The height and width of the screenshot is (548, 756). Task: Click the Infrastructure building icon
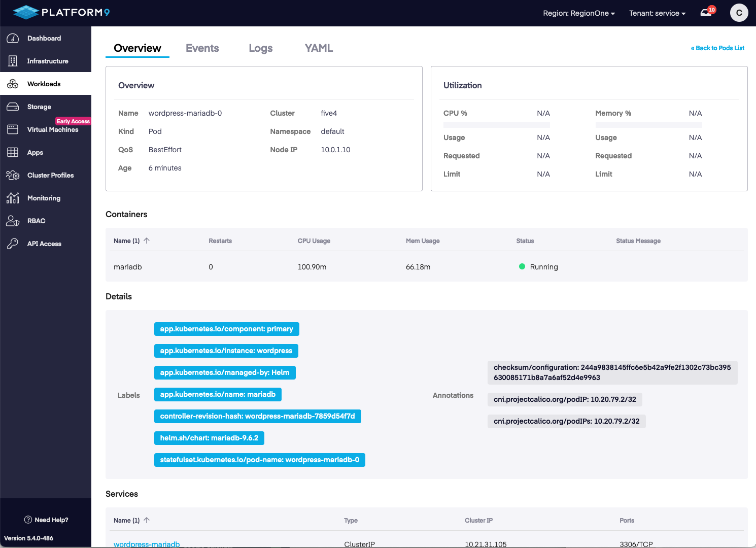(x=13, y=61)
